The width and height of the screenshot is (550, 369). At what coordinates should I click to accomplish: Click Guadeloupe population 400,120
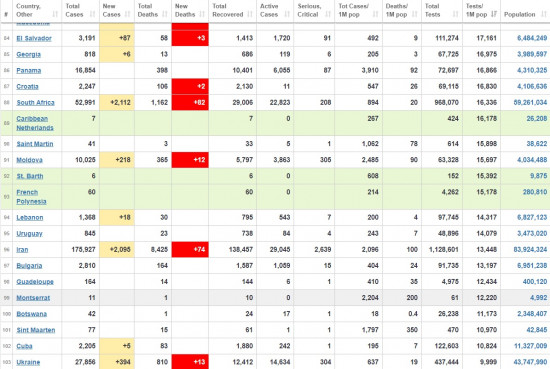pos(535,282)
